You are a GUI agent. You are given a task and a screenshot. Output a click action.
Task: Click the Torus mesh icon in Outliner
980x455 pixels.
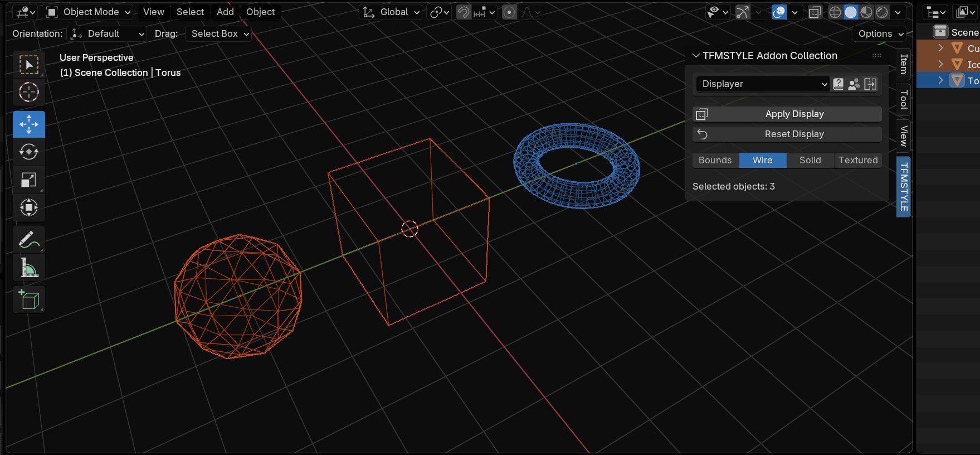(957, 80)
